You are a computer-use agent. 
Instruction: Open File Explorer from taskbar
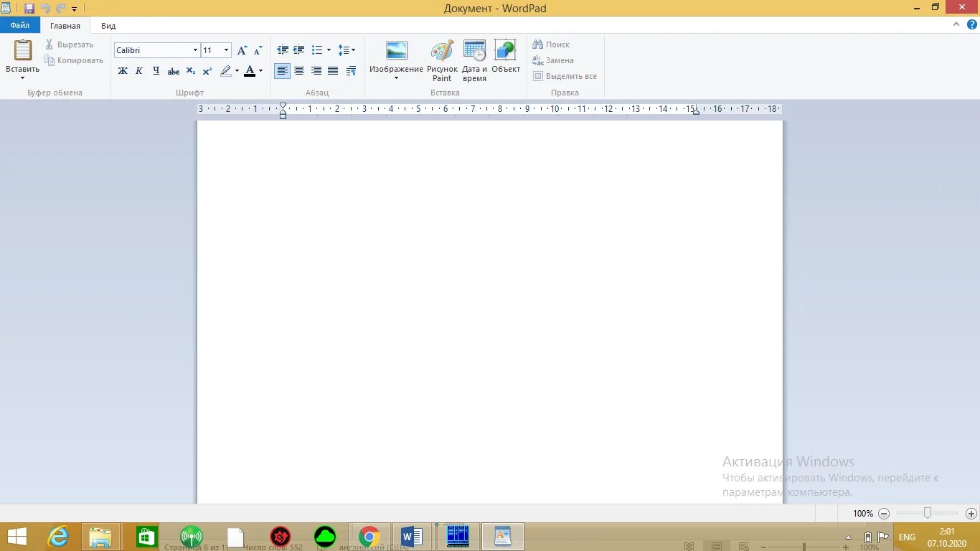click(x=100, y=537)
